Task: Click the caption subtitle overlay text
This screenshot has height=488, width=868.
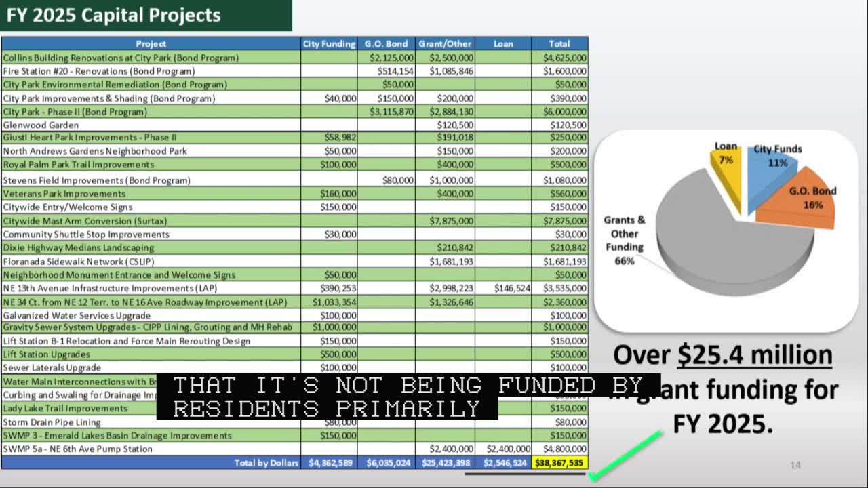Action: [329, 396]
